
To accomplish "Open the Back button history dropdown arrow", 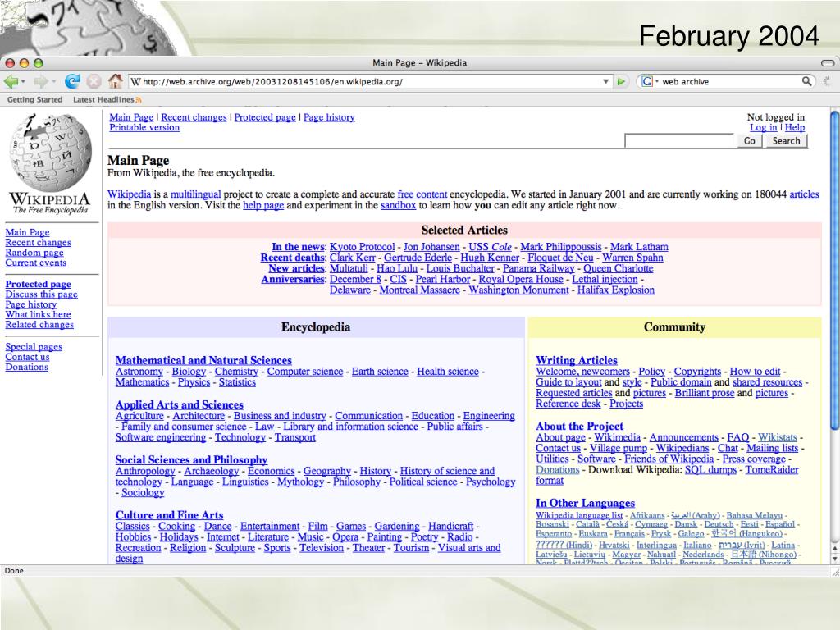I will [23, 82].
